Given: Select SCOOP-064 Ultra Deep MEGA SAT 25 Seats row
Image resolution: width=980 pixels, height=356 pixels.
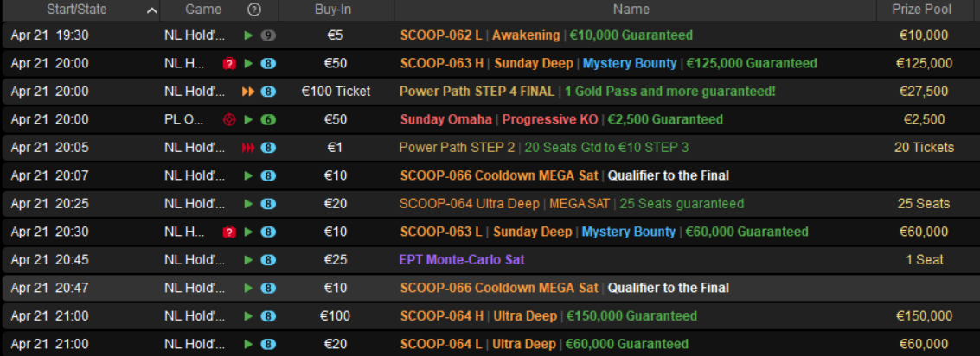Looking at the screenshot, I should point(490,204).
